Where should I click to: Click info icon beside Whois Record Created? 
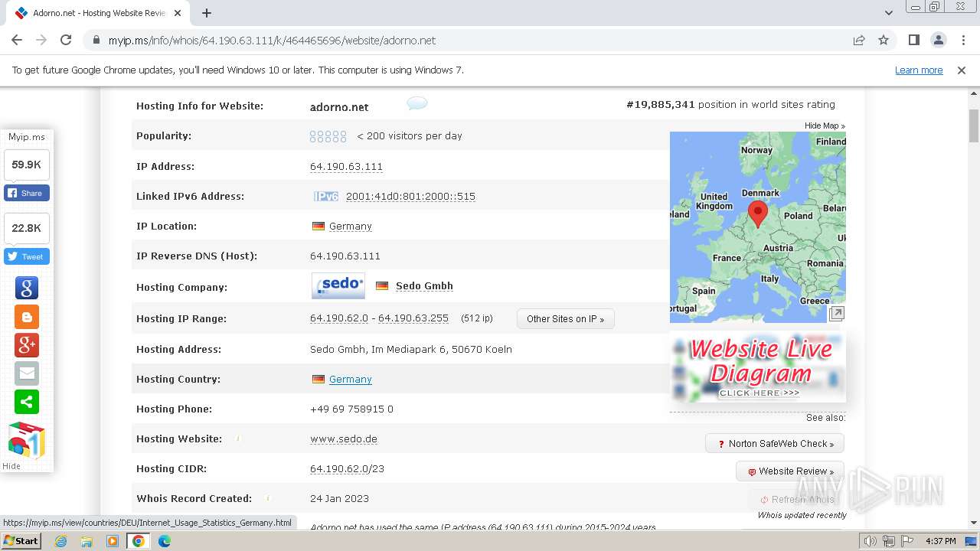pos(268,498)
